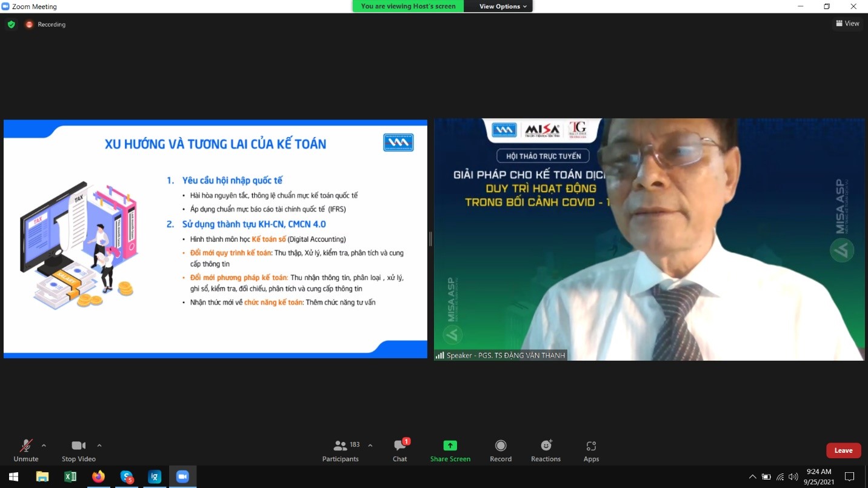Image resolution: width=868 pixels, height=488 pixels.
Task: Open Excel from the taskbar
Action: tap(70, 476)
